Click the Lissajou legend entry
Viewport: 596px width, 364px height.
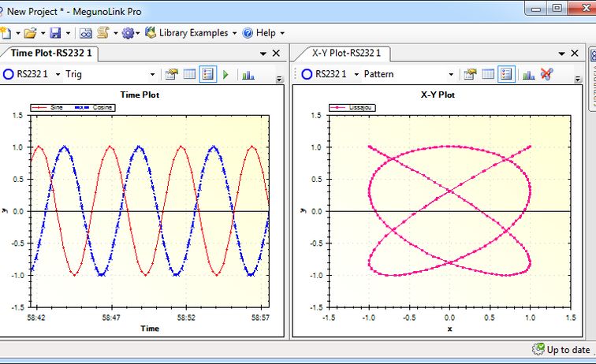[352, 107]
